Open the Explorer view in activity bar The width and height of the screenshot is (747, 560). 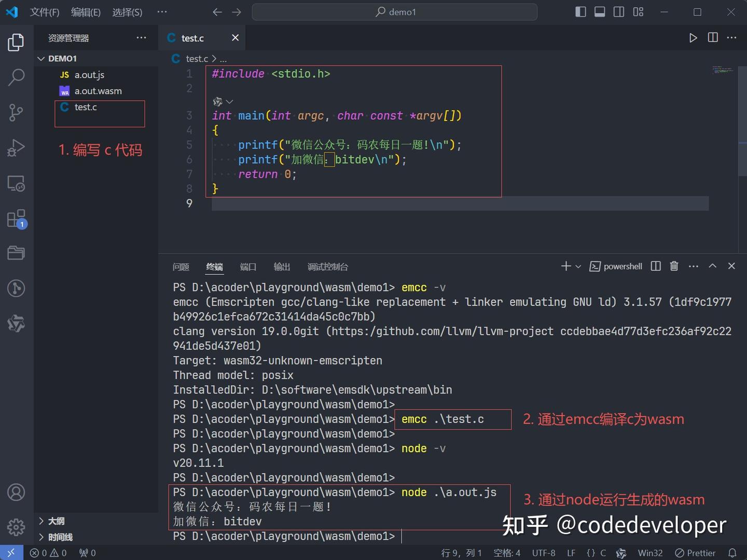coord(16,42)
